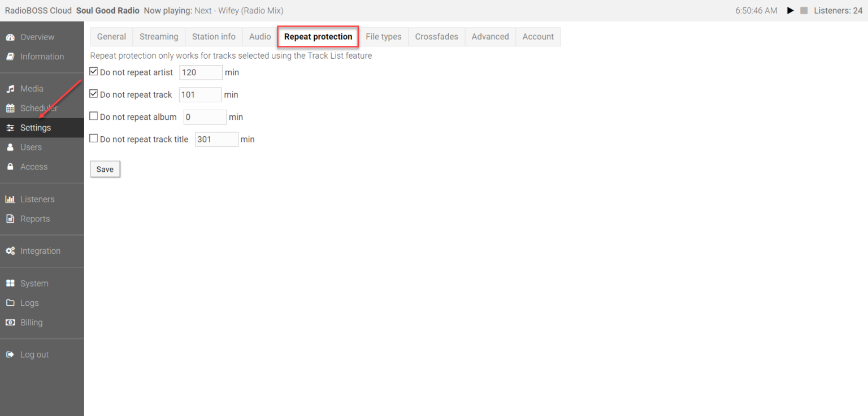The image size is (868, 416).
Task: Click the Save button
Action: 105,169
